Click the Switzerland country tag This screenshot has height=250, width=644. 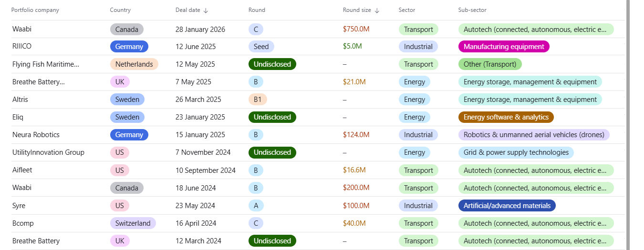click(x=133, y=223)
